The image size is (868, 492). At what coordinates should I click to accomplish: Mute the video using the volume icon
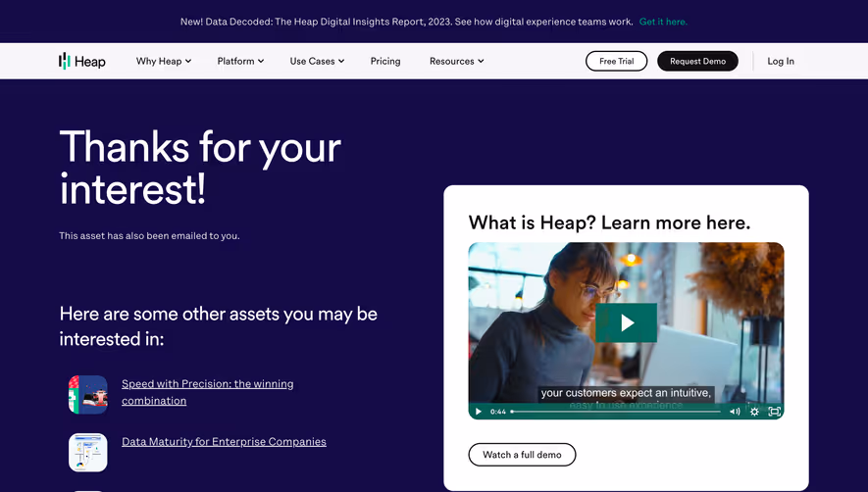[735, 412]
